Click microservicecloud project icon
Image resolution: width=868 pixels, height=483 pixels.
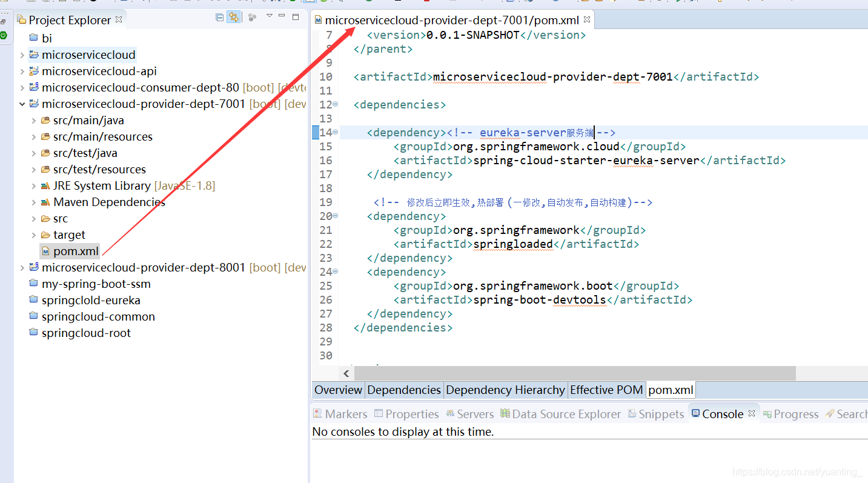pyautogui.click(x=33, y=55)
